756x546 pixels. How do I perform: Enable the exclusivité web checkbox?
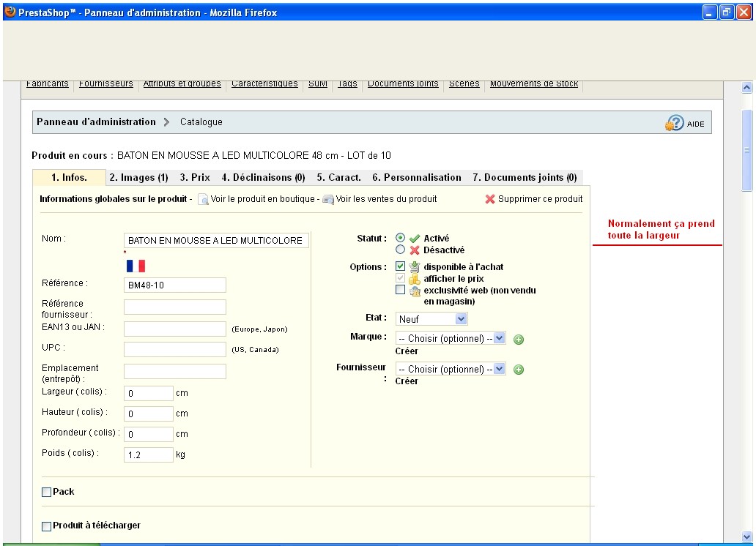(400, 290)
